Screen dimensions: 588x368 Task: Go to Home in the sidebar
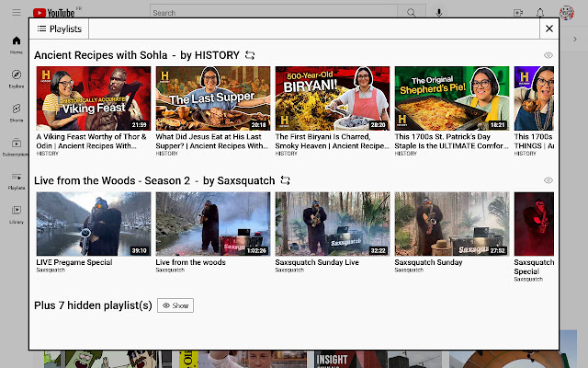[17, 45]
